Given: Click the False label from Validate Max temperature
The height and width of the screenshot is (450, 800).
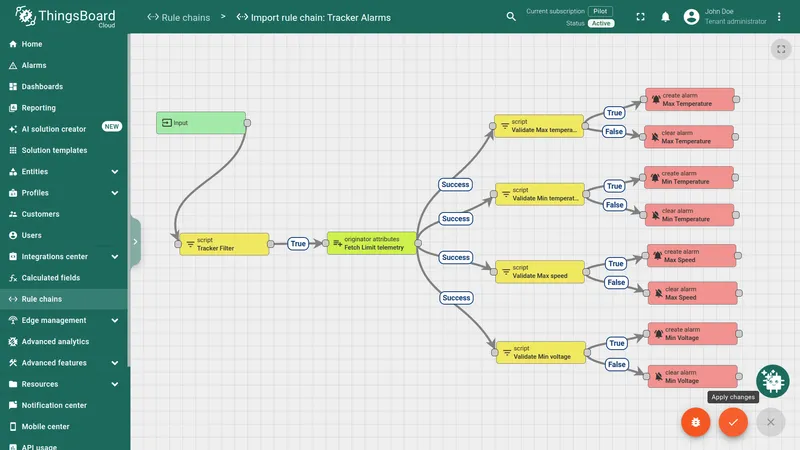Looking at the screenshot, I should click(x=614, y=132).
